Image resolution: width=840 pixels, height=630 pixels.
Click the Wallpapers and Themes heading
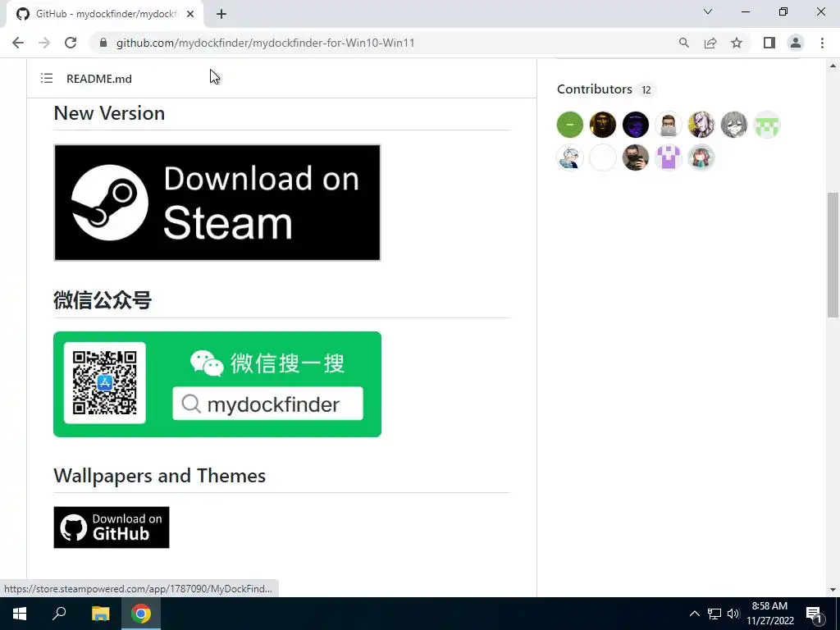(x=160, y=476)
